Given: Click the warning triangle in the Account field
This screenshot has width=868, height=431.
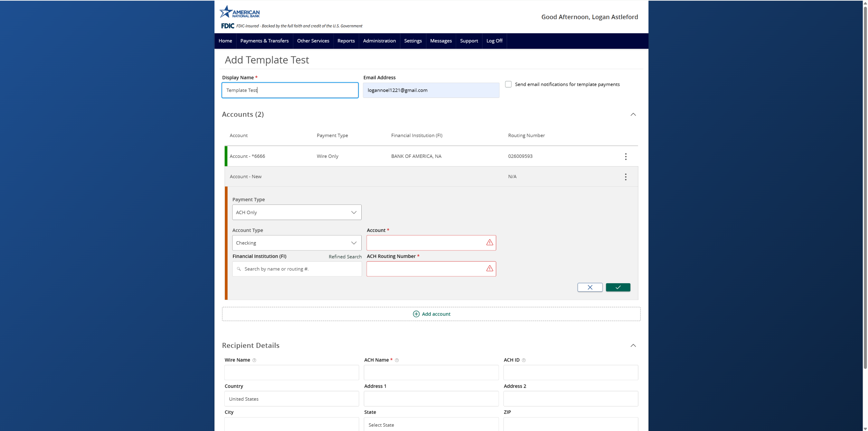Looking at the screenshot, I should (x=490, y=243).
